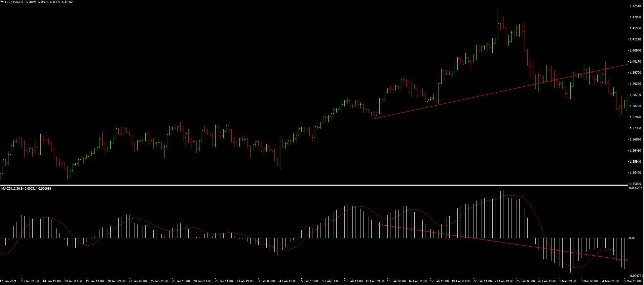Click the 1.40170 price label on axis
This screenshot has height=285, width=644.
click(635, 62)
